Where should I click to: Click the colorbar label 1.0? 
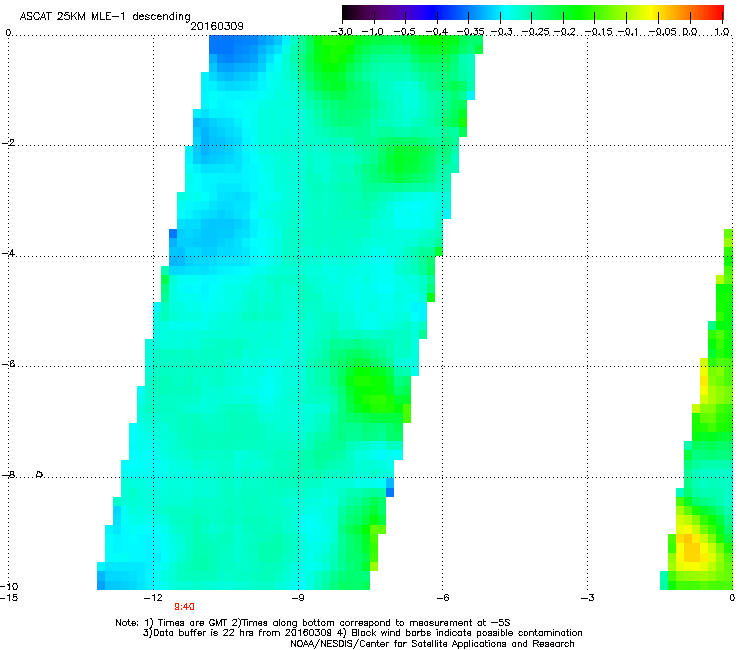pyautogui.click(x=722, y=32)
